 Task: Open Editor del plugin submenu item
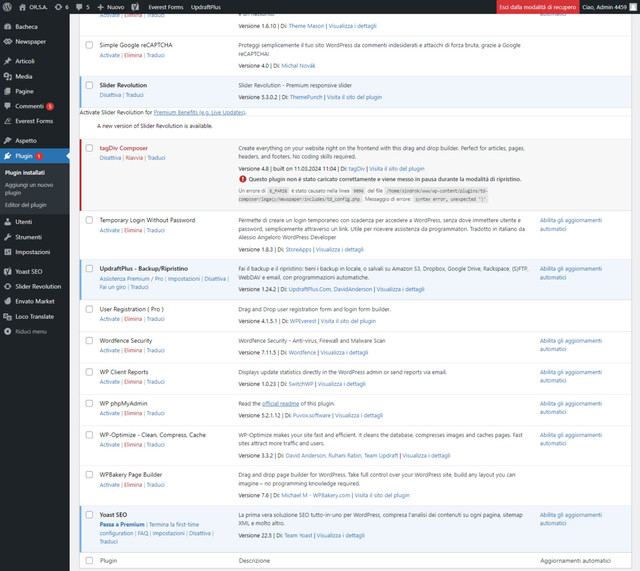26,205
